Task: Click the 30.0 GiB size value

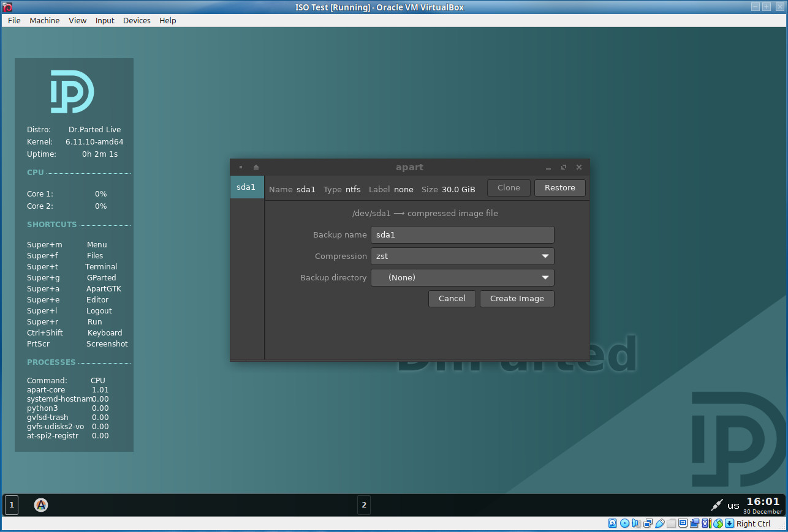Action: tap(458, 190)
